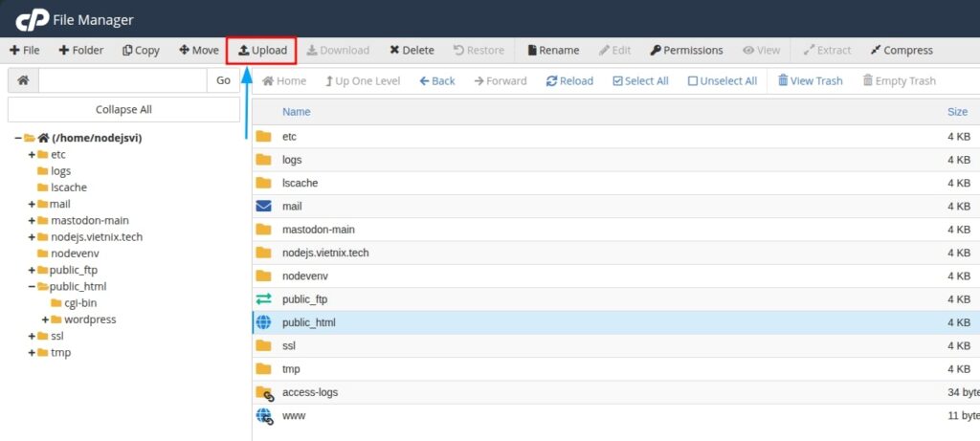Click nodejs.vietnix.tech folder icon in list
Image resolution: width=980 pixels, height=441 pixels.
(264, 253)
